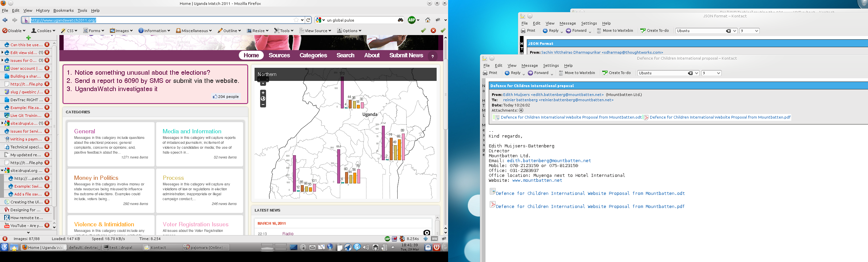Click the www.mountbatten.net link in the email signature

point(537,180)
